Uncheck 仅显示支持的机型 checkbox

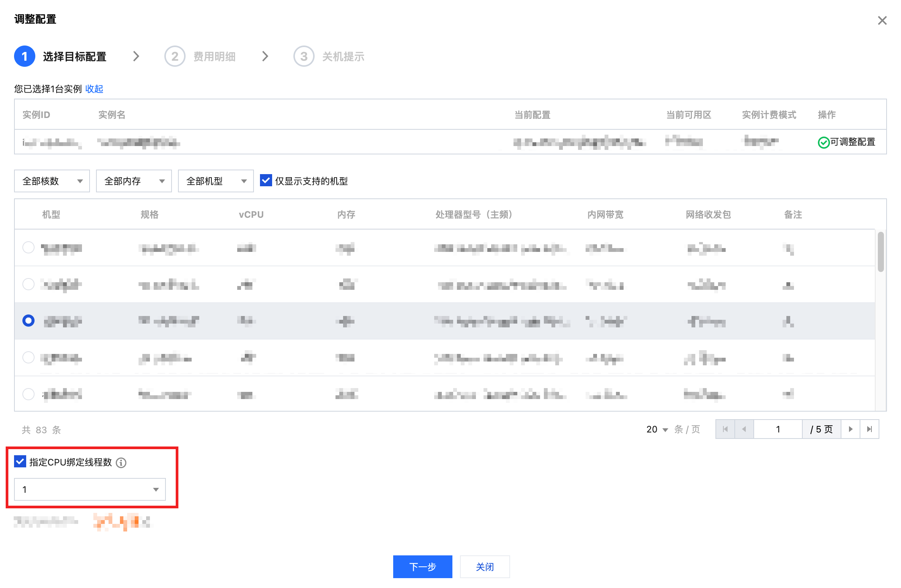[266, 181]
